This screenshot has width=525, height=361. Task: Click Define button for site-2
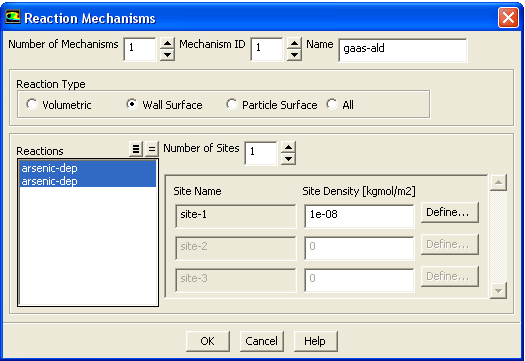click(450, 244)
